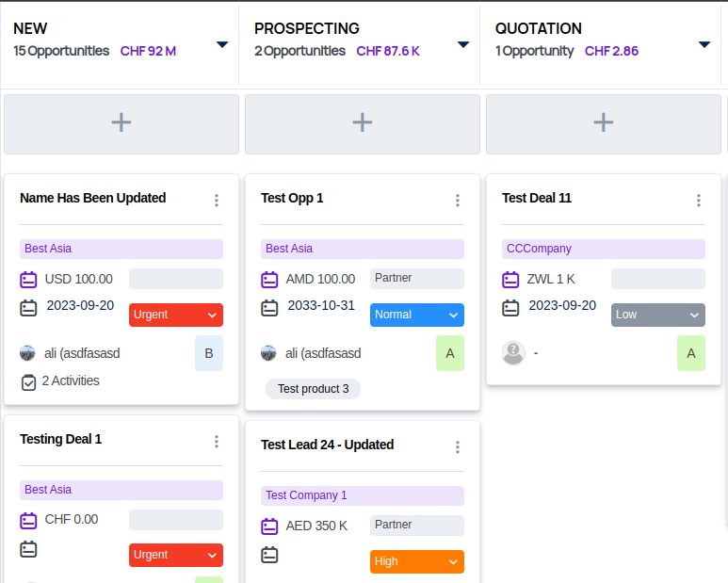Open the Test Company 1 account tag
This screenshot has width=728, height=583.
pyautogui.click(x=307, y=495)
